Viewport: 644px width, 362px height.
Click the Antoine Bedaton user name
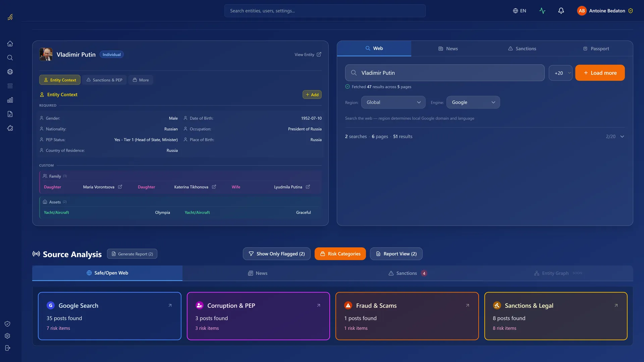pyautogui.click(x=607, y=11)
